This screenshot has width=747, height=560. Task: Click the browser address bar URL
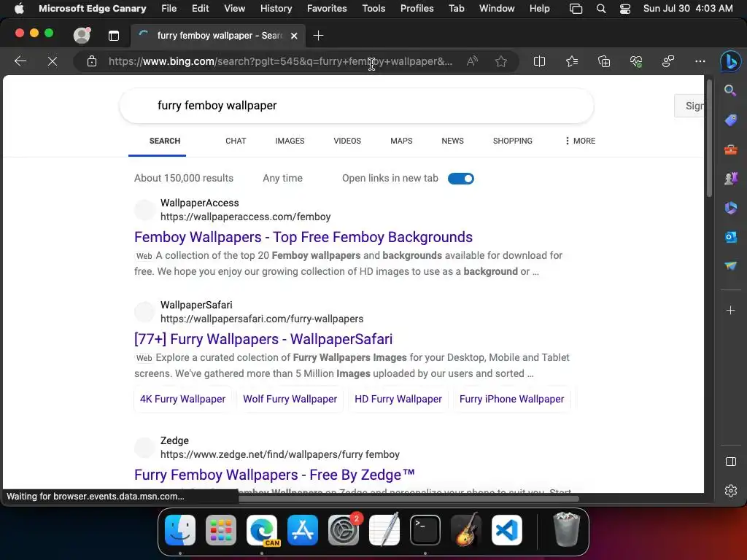[x=281, y=61]
